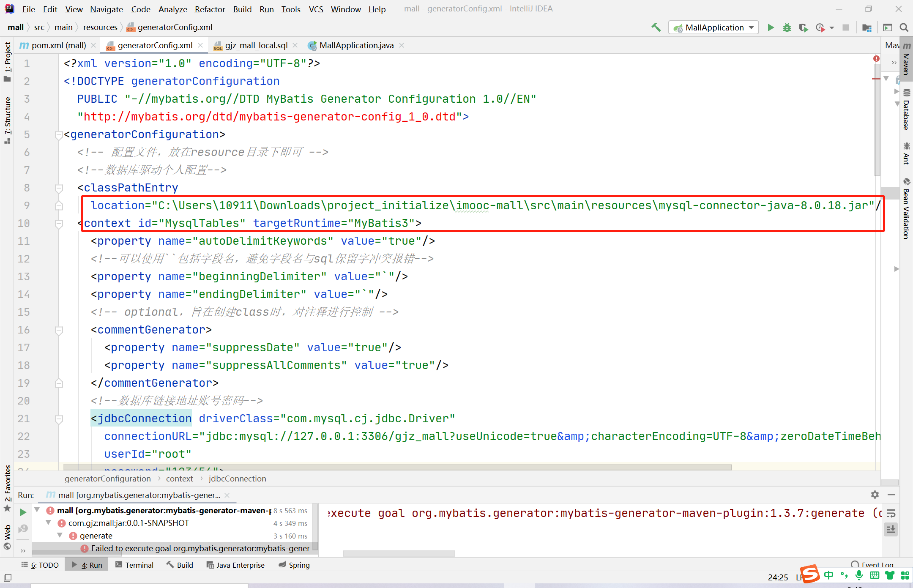This screenshot has height=588, width=913.
Task: Click the editor horizontal scrollbar
Action: point(397,467)
